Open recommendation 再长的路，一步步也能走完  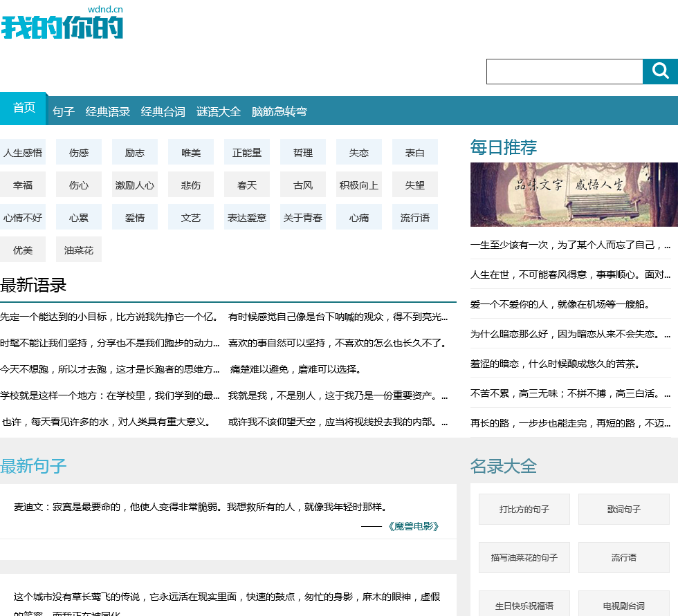[570, 423]
